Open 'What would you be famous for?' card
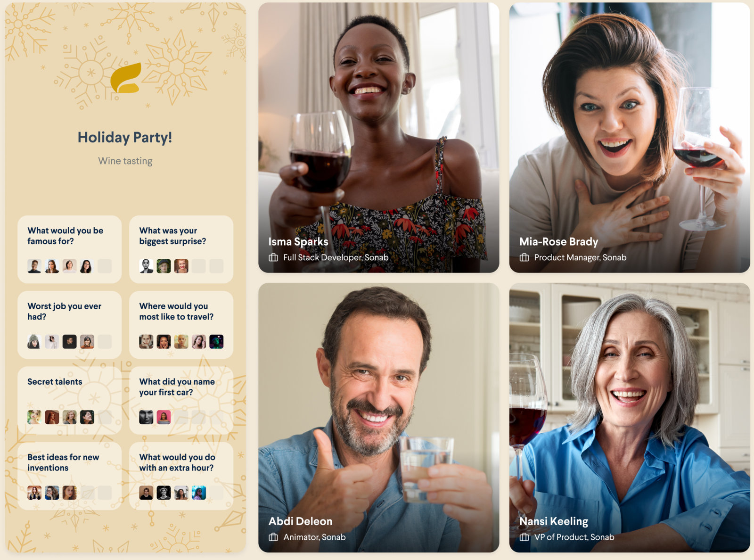 click(x=69, y=249)
